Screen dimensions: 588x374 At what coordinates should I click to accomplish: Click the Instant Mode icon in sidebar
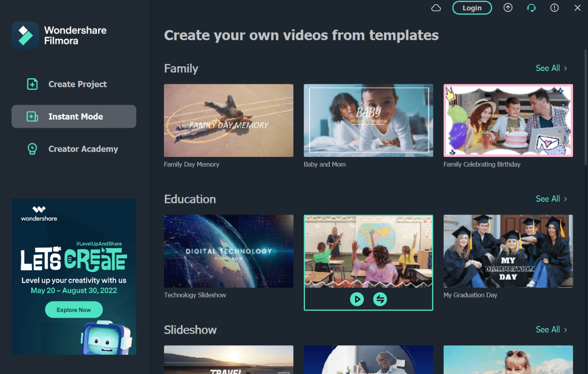click(x=32, y=116)
